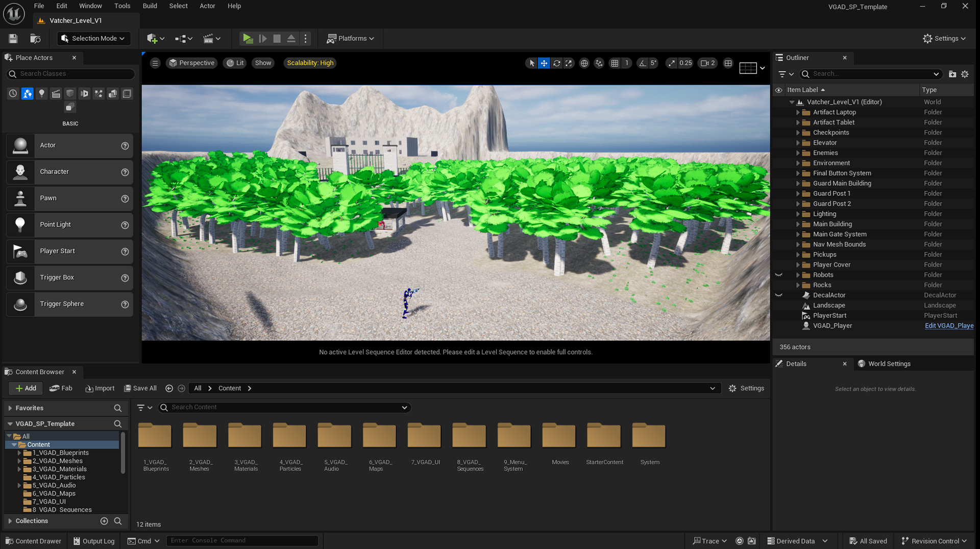The width and height of the screenshot is (980, 549).
Task: Toggle visibility of the Robots folder
Action: coord(779,275)
